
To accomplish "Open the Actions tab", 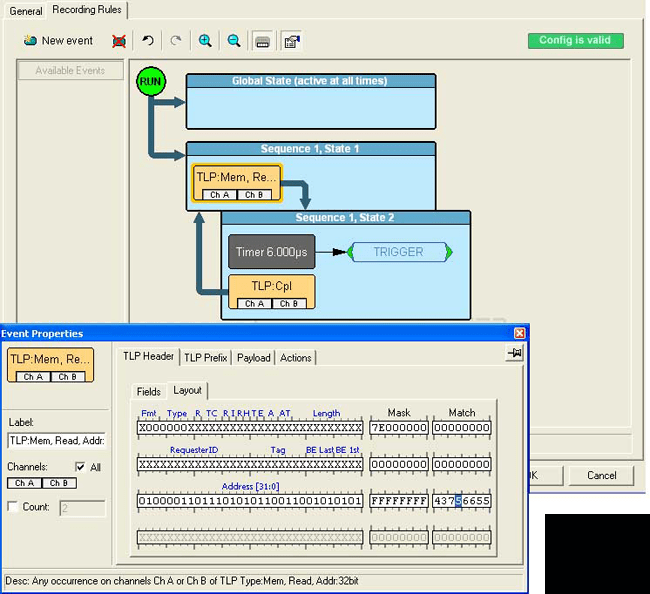I will tap(295, 357).
